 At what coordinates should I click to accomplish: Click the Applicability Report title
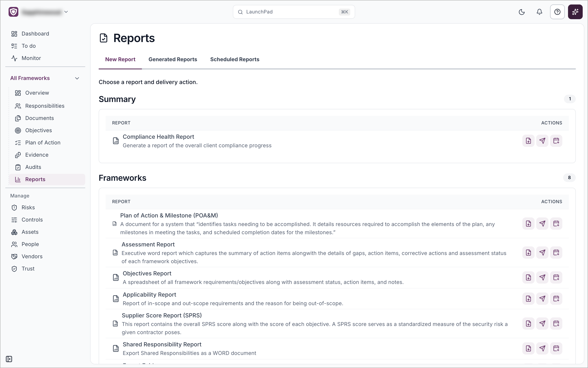(x=149, y=295)
